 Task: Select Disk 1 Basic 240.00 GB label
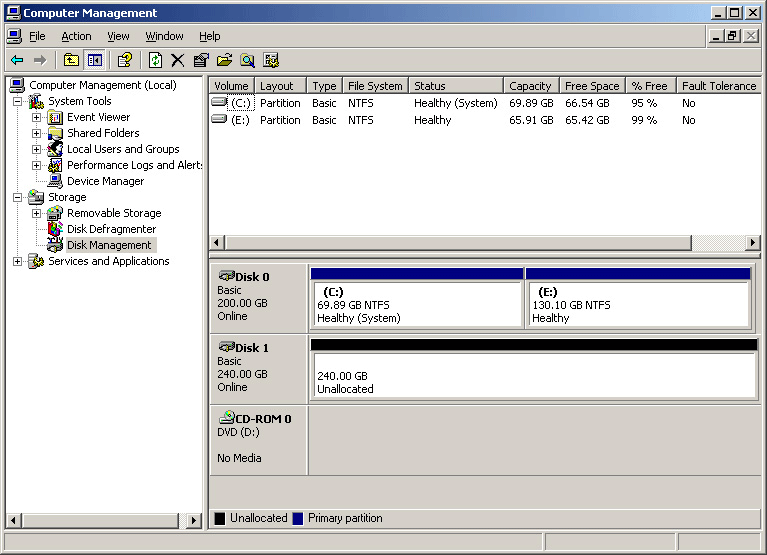tap(259, 368)
